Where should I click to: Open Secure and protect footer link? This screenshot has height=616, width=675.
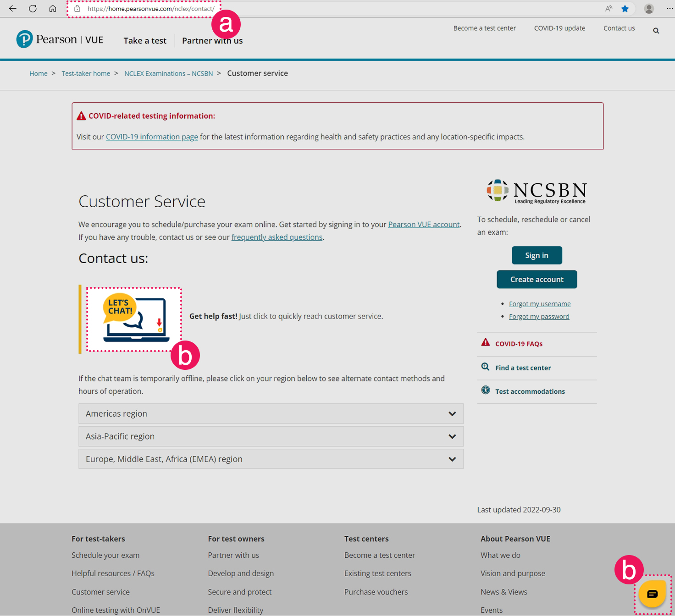239,592
